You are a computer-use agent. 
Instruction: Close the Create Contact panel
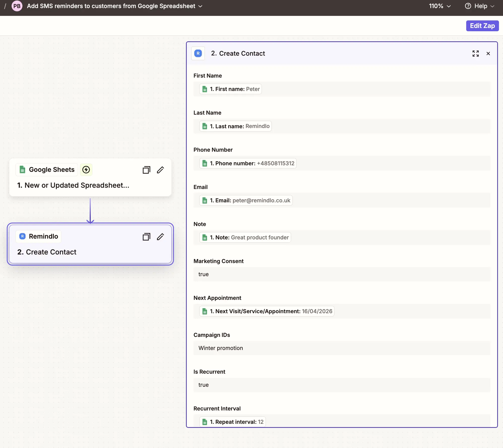point(488,53)
